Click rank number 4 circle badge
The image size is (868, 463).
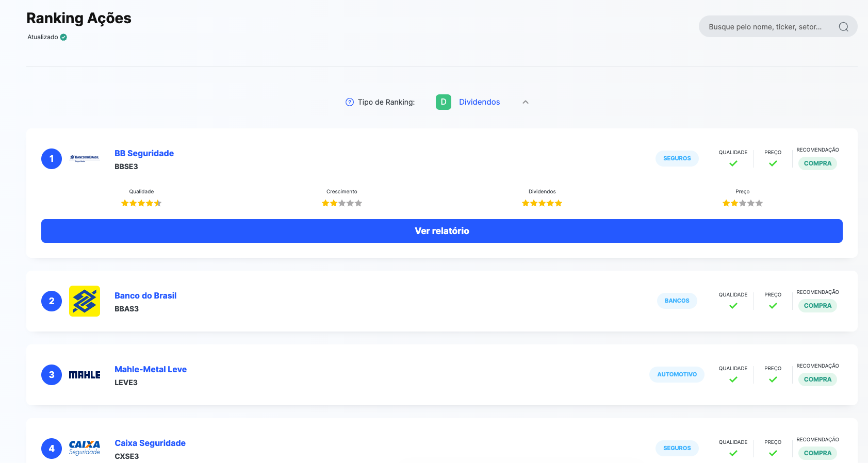pos(52,449)
